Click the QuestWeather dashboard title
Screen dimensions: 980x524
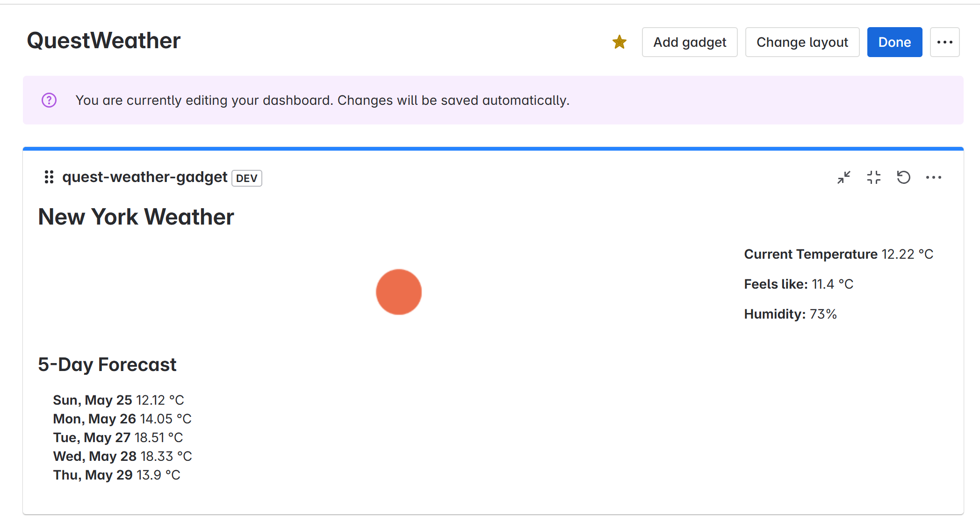[103, 41]
